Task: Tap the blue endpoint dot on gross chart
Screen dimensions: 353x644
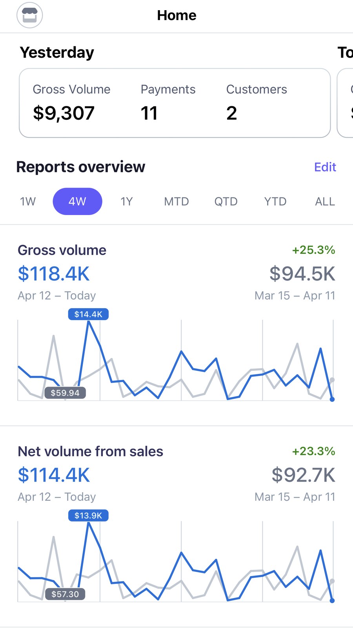Action: (x=332, y=399)
